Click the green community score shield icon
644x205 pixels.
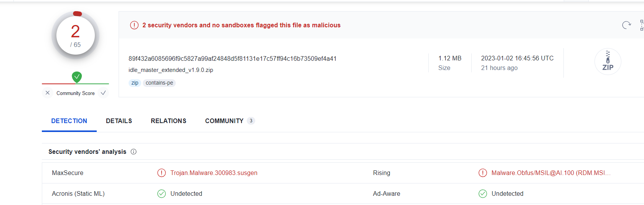coord(77,77)
